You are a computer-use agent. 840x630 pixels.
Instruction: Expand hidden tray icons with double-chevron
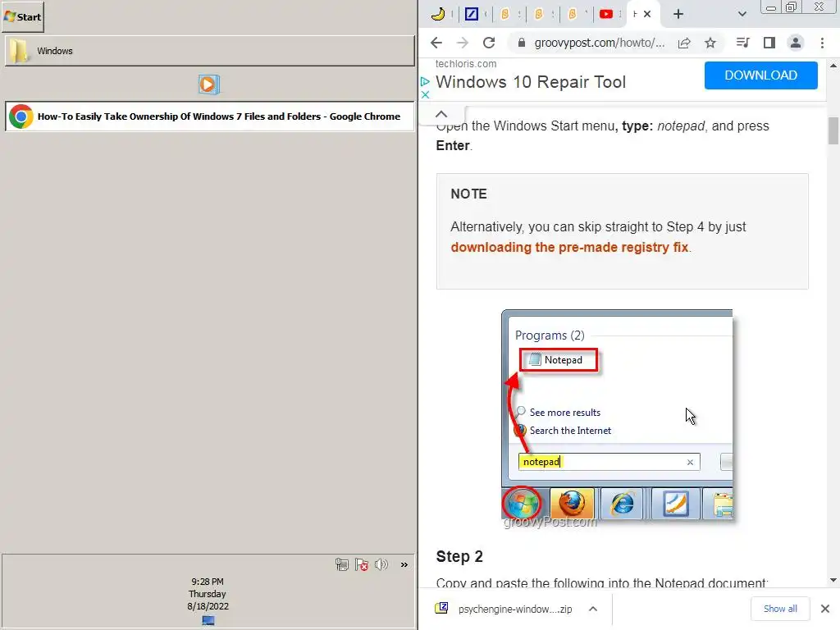click(x=404, y=564)
